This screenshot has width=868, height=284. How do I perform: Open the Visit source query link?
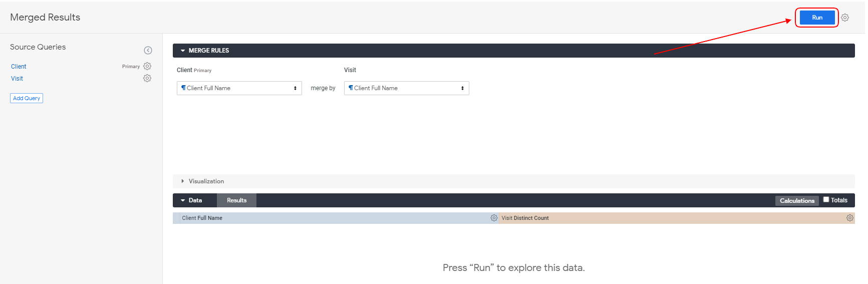tap(17, 79)
